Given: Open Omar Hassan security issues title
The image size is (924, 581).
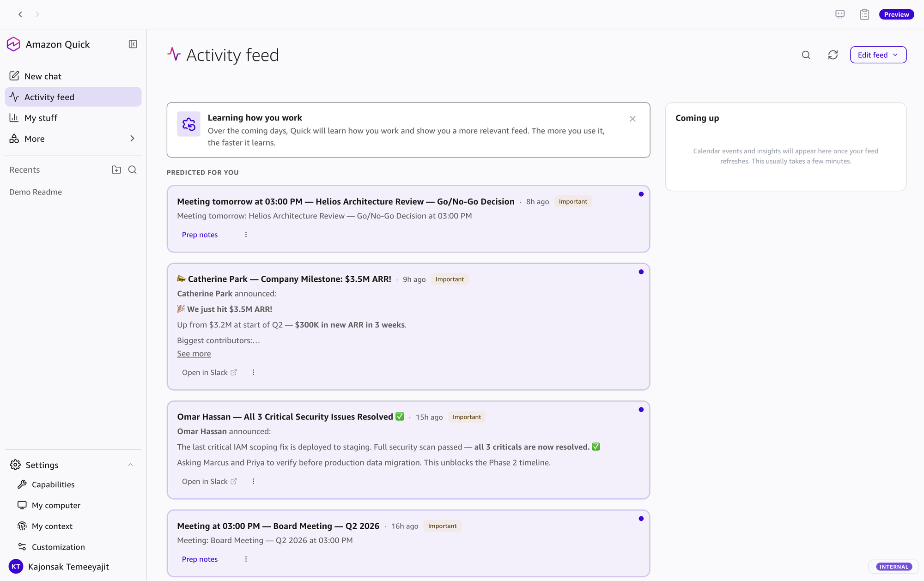Looking at the screenshot, I should (x=290, y=417).
